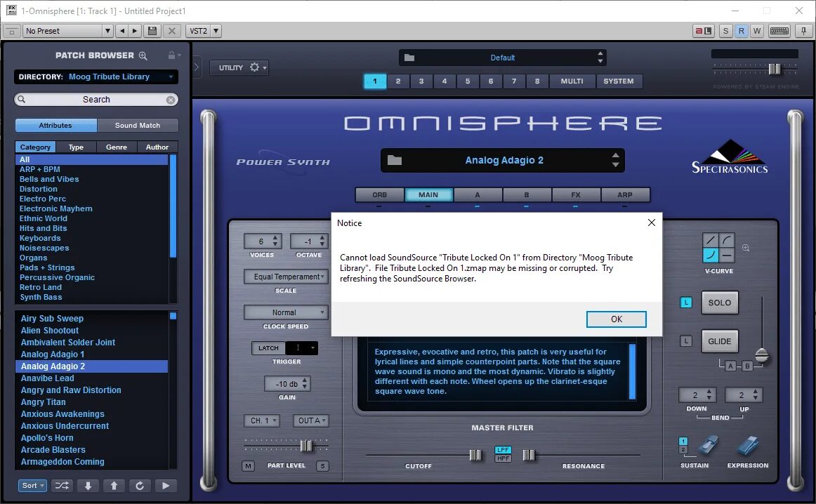
Task: Go to previous host preset arrow
Action: coord(121,31)
